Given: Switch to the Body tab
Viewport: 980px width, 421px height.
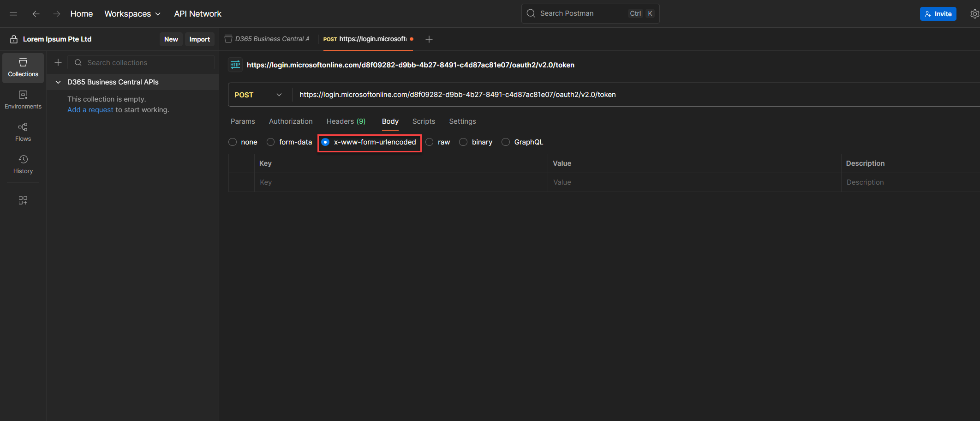Looking at the screenshot, I should 390,121.
